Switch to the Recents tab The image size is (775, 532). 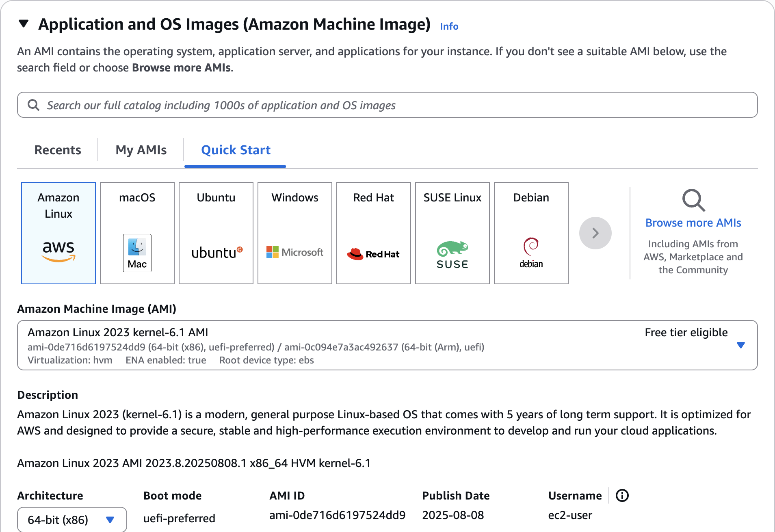click(58, 150)
